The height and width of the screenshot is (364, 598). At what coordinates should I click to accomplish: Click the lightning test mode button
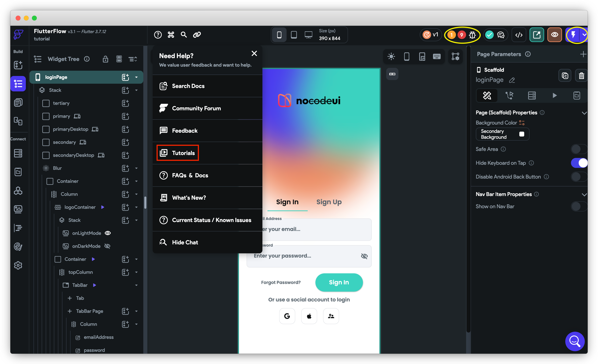click(x=573, y=35)
